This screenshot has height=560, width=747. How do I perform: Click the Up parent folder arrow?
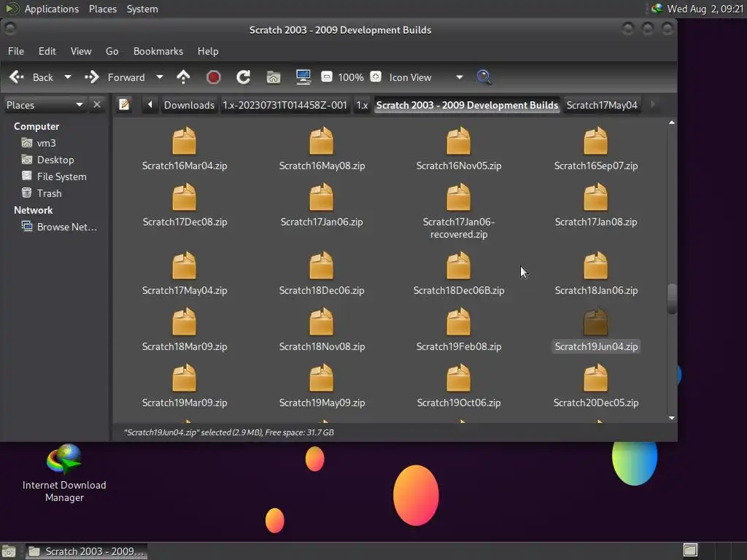pos(183,77)
